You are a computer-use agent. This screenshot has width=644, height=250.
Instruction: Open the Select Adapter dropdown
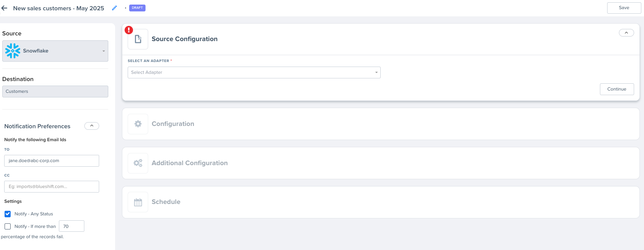click(x=254, y=72)
